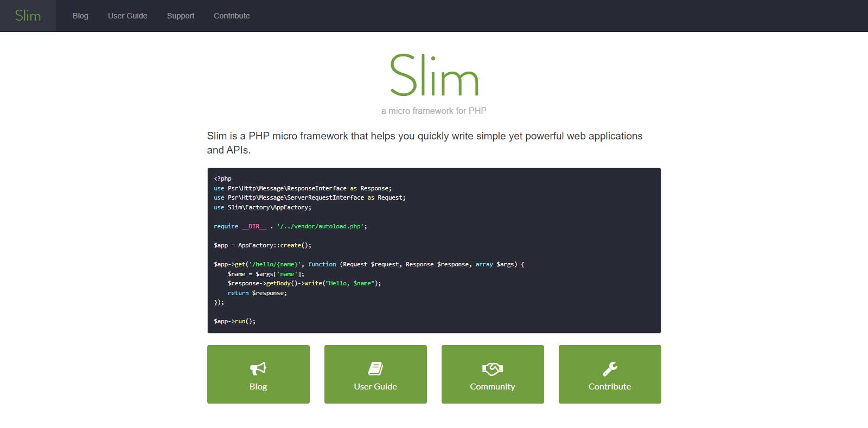This screenshot has height=428, width=868.
Task: Click the Slim logo in the navbar
Action: pyautogui.click(x=28, y=16)
